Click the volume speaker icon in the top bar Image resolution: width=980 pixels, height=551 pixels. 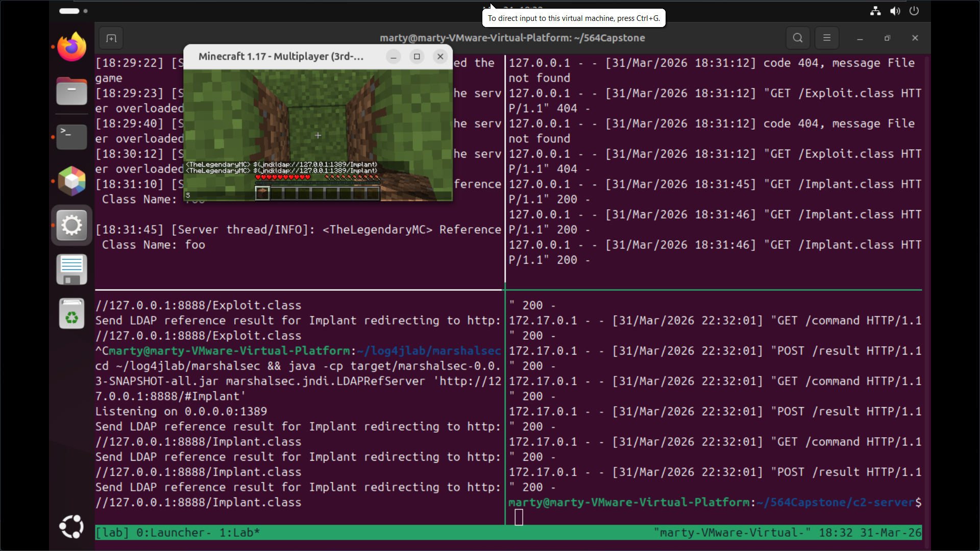click(895, 11)
